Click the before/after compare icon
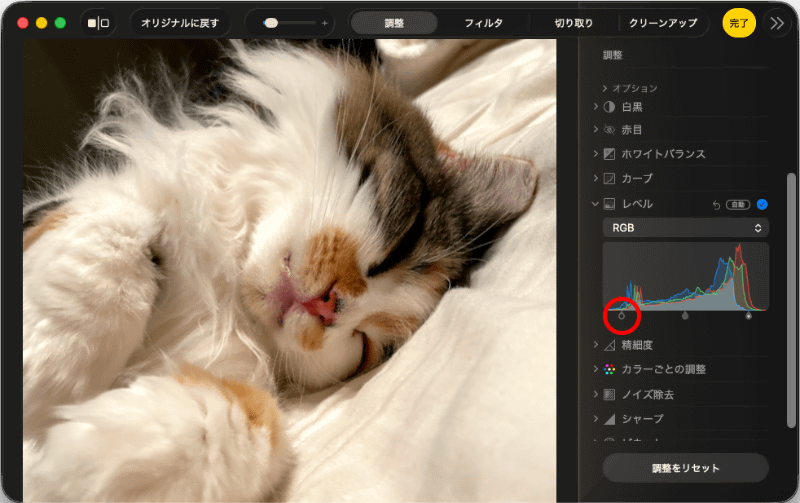Viewport: 800px width, 503px height. pos(98,23)
